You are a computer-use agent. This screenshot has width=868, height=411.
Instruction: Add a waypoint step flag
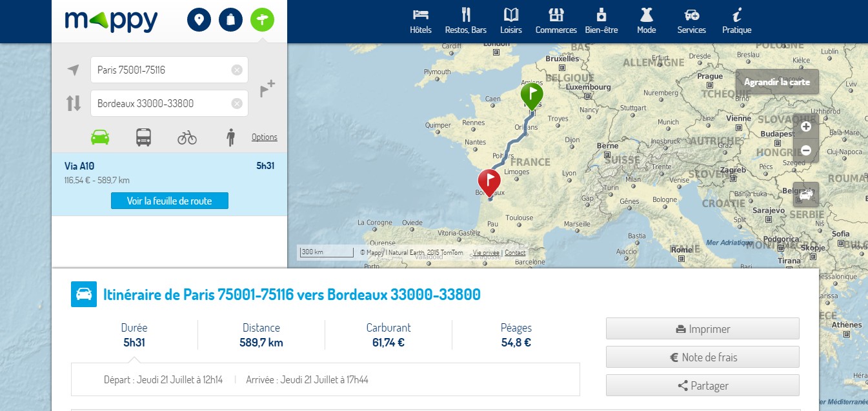pyautogui.click(x=267, y=88)
